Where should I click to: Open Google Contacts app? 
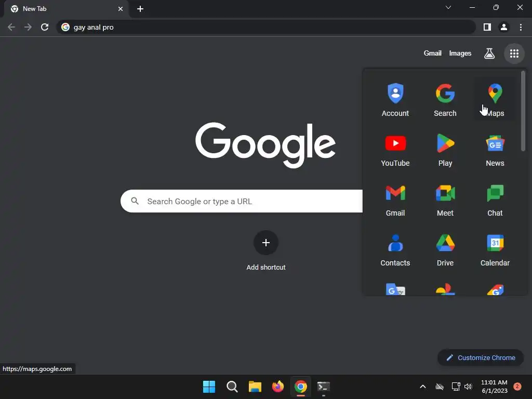pyautogui.click(x=395, y=249)
